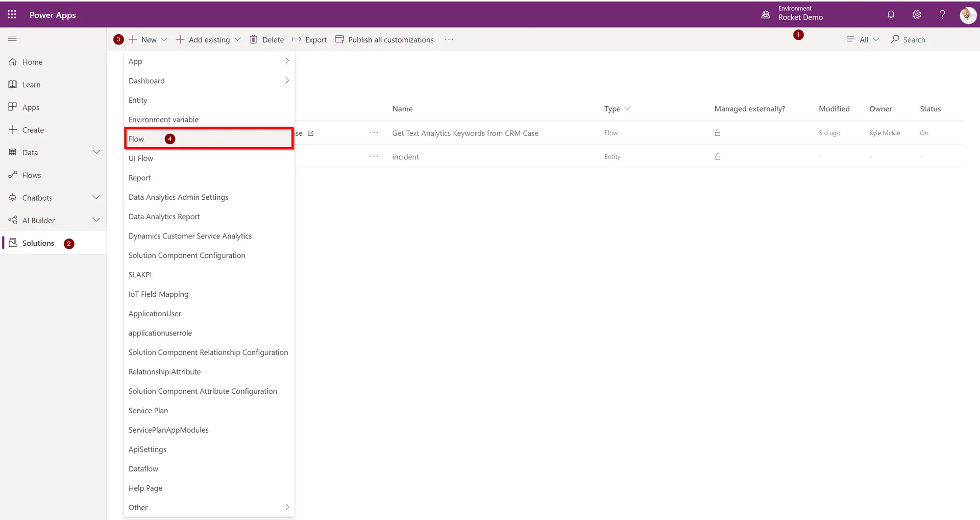Image resolution: width=980 pixels, height=520 pixels.
Task: Click the Power Apps title
Action: coord(53,15)
